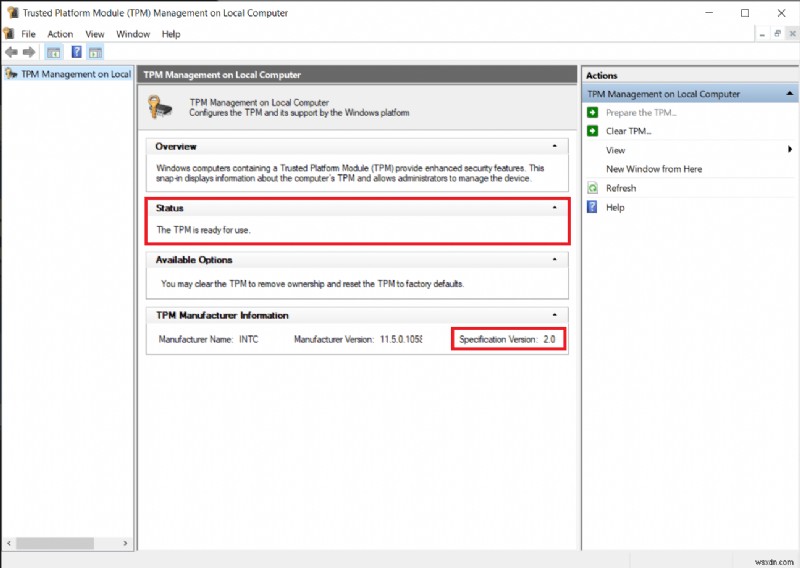Go back using the toolbar Back arrow

pos(11,52)
